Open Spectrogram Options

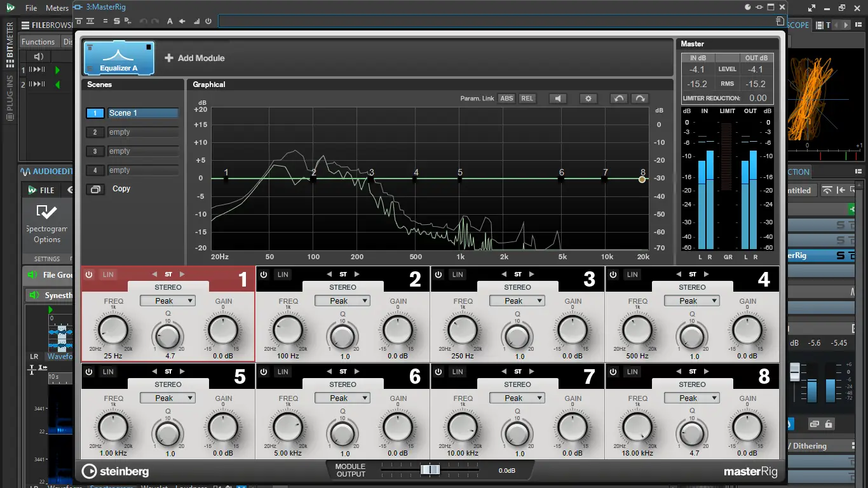coord(47,223)
